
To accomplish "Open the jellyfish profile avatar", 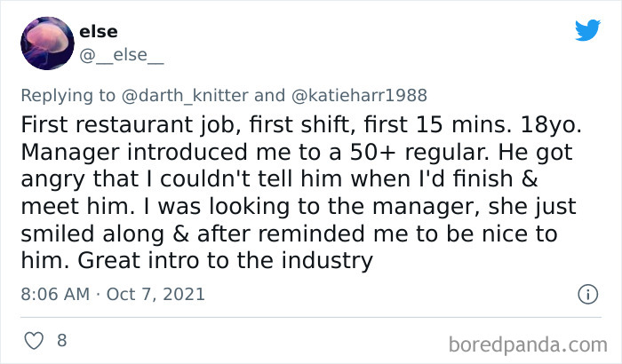I will 44,44.
